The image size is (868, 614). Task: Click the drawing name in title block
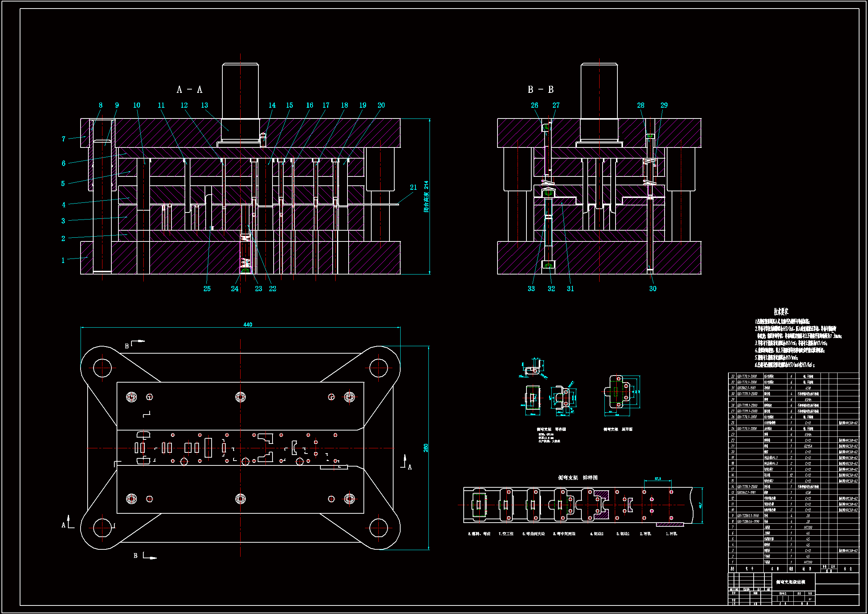click(790, 582)
